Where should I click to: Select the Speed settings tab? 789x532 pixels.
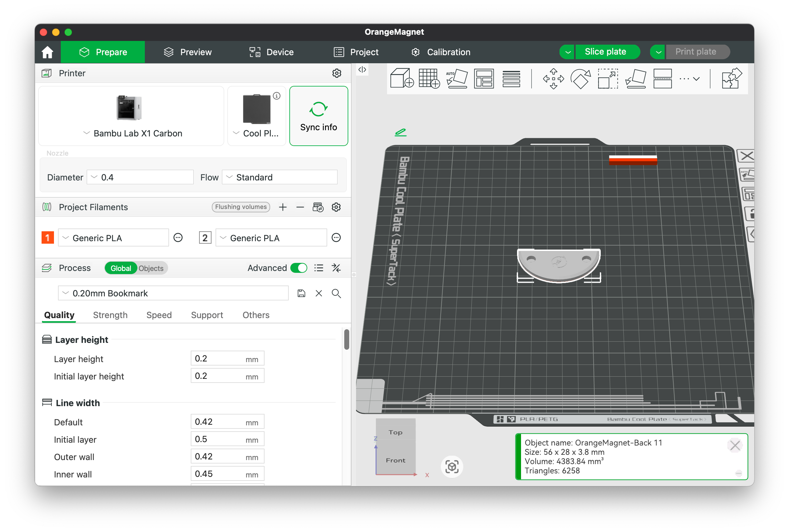(x=159, y=315)
